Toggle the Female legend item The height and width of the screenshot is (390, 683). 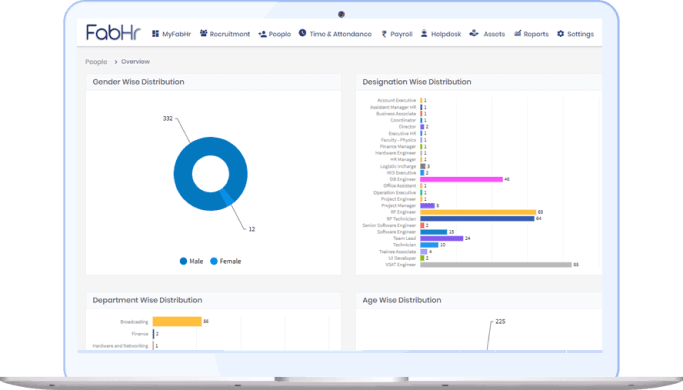click(x=226, y=261)
